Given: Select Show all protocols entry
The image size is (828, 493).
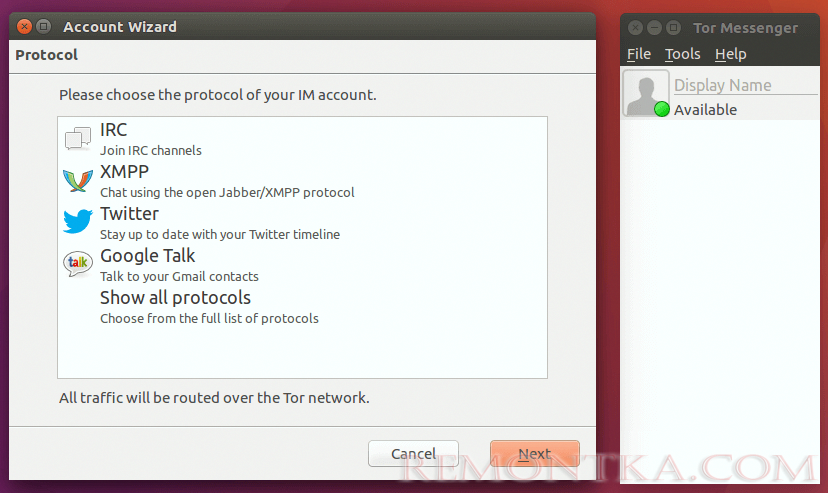Looking at the screenshot, I should [x=302, y=307].
